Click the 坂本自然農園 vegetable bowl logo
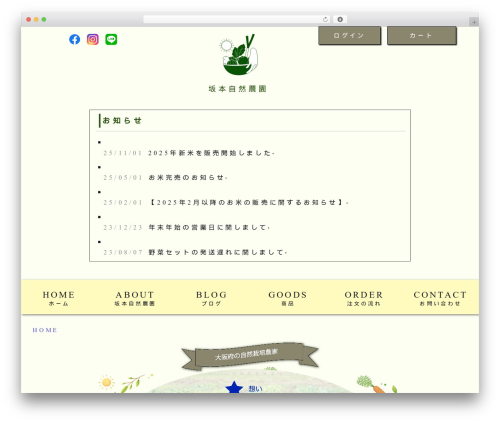 pyautogui.click(x=239, y=55)
